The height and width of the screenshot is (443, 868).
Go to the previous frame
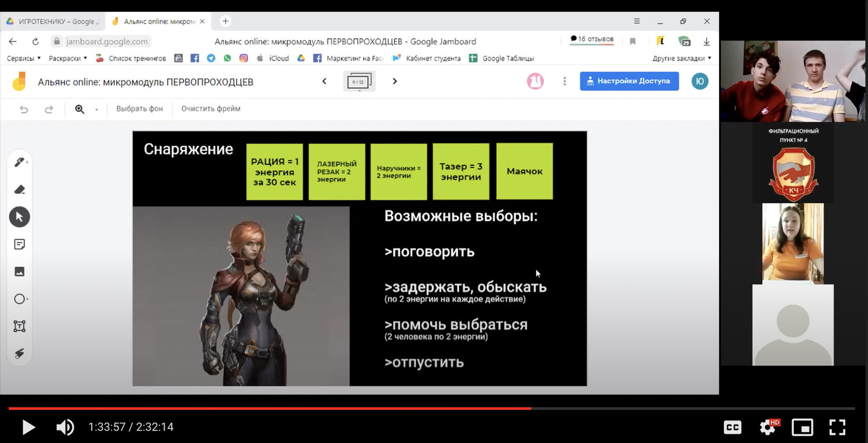click(324, 81)
